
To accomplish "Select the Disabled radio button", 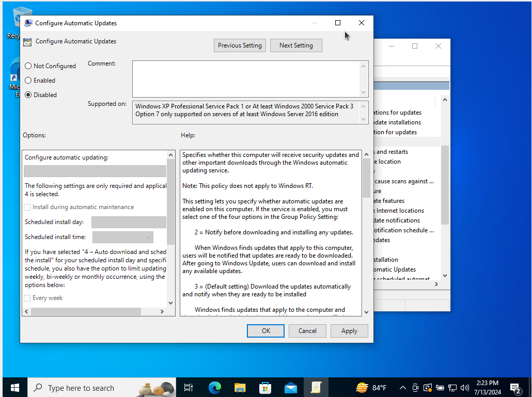I will (x=28, y=95).
